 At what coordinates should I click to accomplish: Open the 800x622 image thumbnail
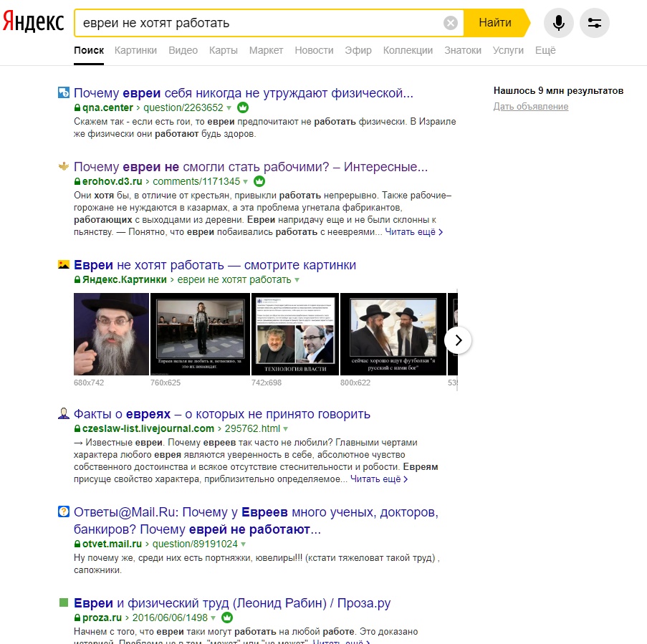pos(393,334)
